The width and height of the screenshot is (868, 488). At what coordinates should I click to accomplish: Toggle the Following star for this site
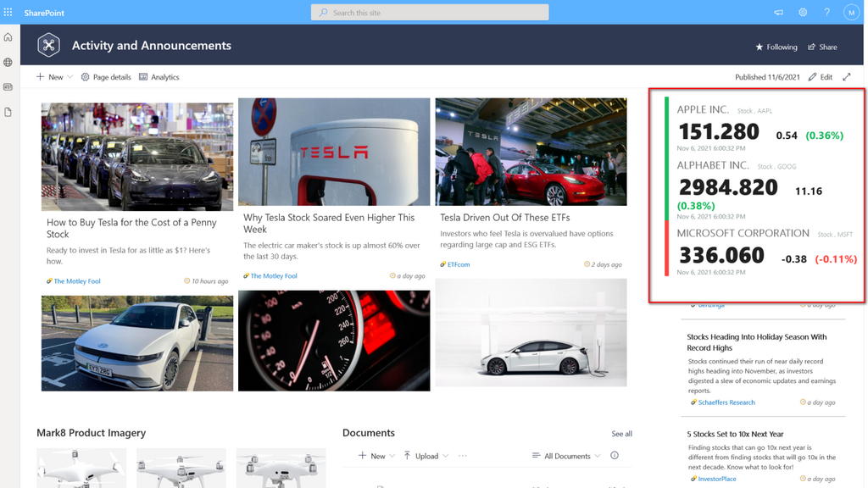tap(776, 47)
